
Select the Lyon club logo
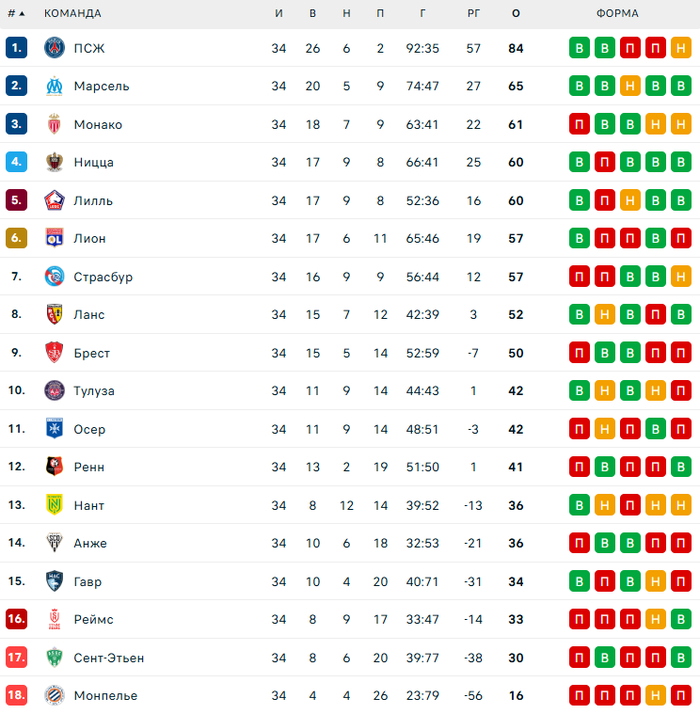click(x=54, y=238)
